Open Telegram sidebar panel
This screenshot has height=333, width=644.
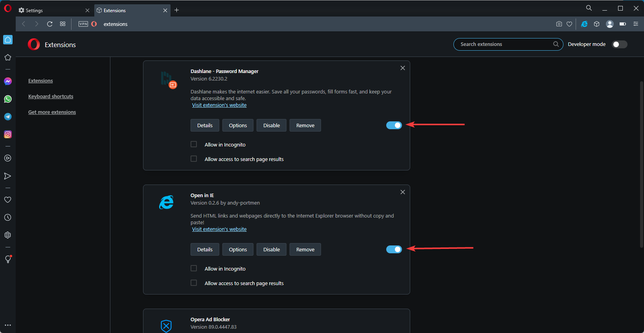click(x=8, y=117)
